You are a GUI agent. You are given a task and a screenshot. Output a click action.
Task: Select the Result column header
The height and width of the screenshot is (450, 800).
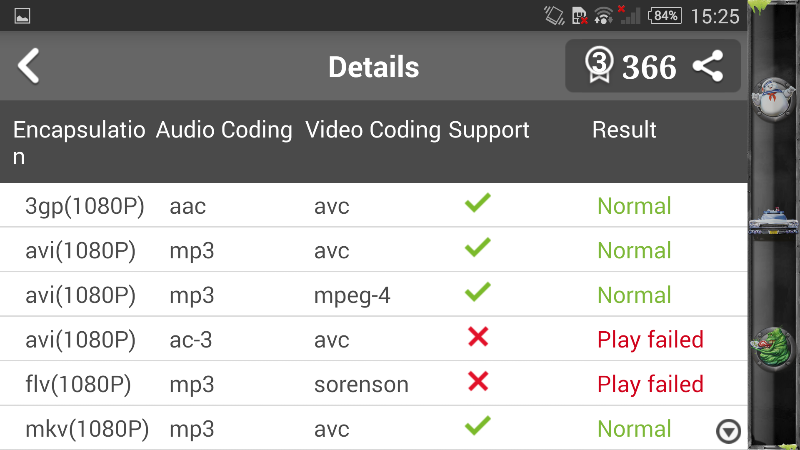pyautogui.click(x=624, y=130)
